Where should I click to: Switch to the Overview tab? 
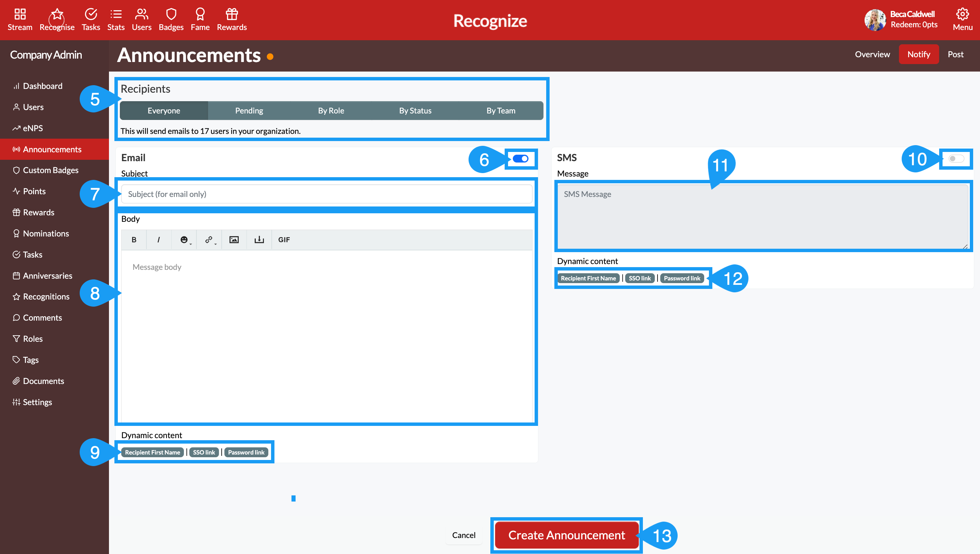872,54
